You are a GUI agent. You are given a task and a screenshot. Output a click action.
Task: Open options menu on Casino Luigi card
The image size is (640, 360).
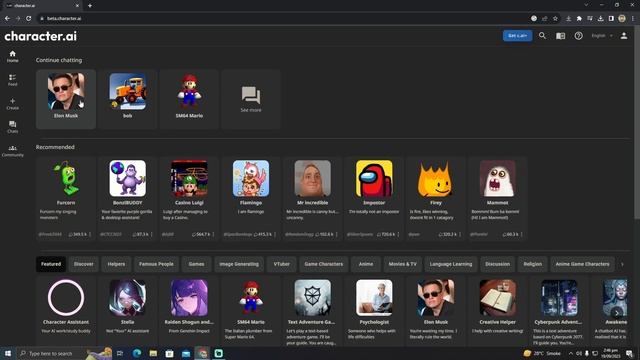point(213,234)
